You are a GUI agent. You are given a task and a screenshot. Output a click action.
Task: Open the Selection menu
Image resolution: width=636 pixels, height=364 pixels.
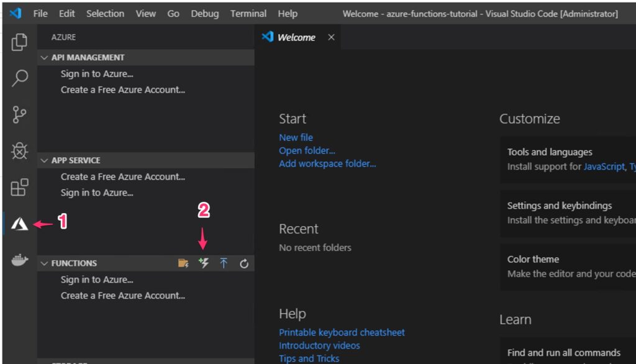(105, 13)
